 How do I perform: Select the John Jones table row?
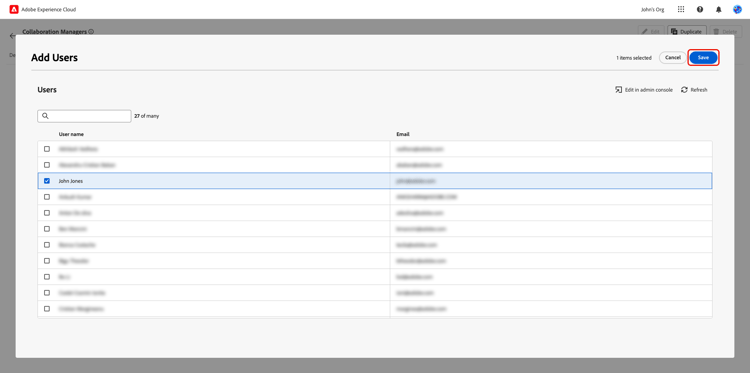[x=375, y=181]
